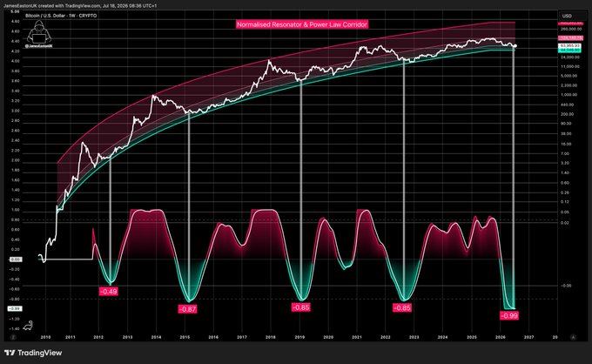The height and width of the screenshot is (364, 592).
Task: Select the Bitcoin / U.S. Dollar symbol title
Action: coord(61,16)
